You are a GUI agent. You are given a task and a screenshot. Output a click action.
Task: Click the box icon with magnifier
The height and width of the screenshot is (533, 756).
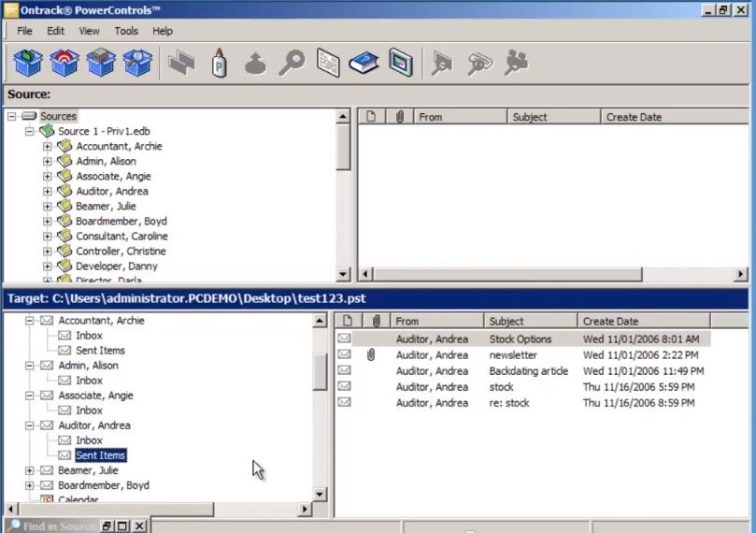(137, 63)
